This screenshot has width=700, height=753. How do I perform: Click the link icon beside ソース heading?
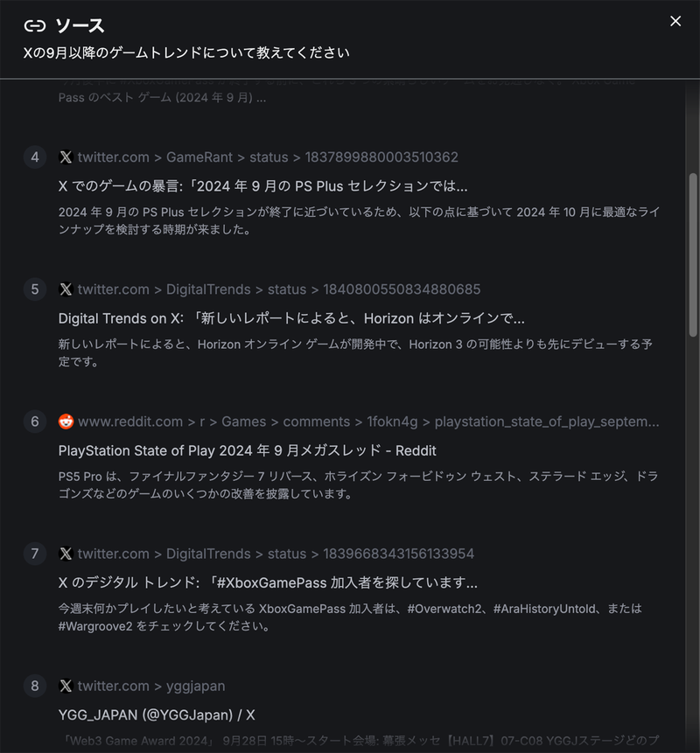[x=35, y=25]
